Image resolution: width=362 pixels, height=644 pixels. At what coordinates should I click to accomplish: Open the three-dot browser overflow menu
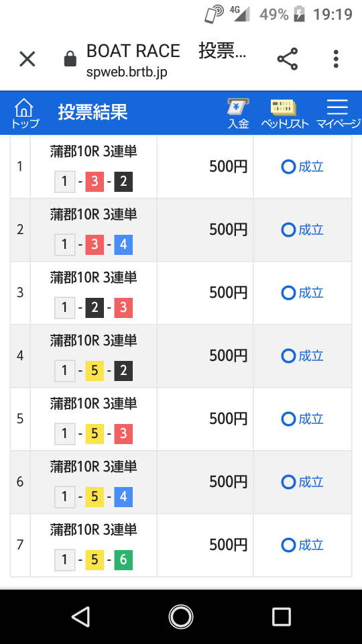(336, 59)
